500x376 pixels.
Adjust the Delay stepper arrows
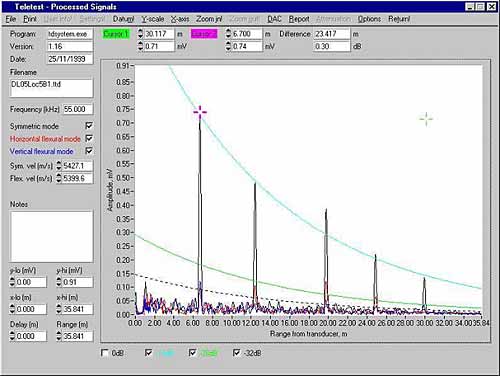click(13, 336)
